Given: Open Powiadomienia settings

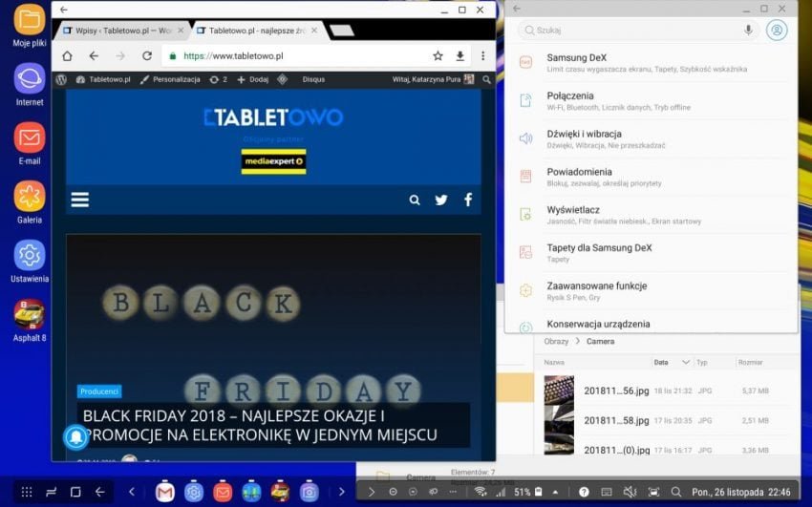Looking at the screenshot, I should 651,177.
